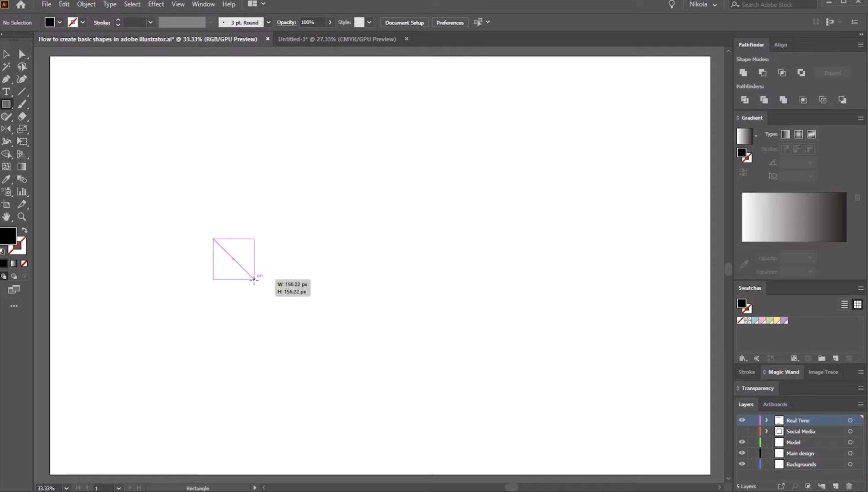
Task: Expand the Social Media layer
Action: point(766,431)
